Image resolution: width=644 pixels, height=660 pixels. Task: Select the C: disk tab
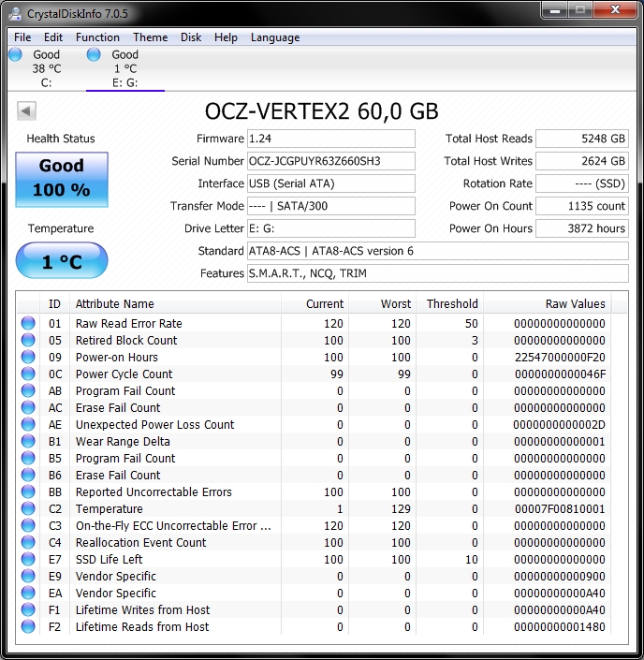pos(46,68)
